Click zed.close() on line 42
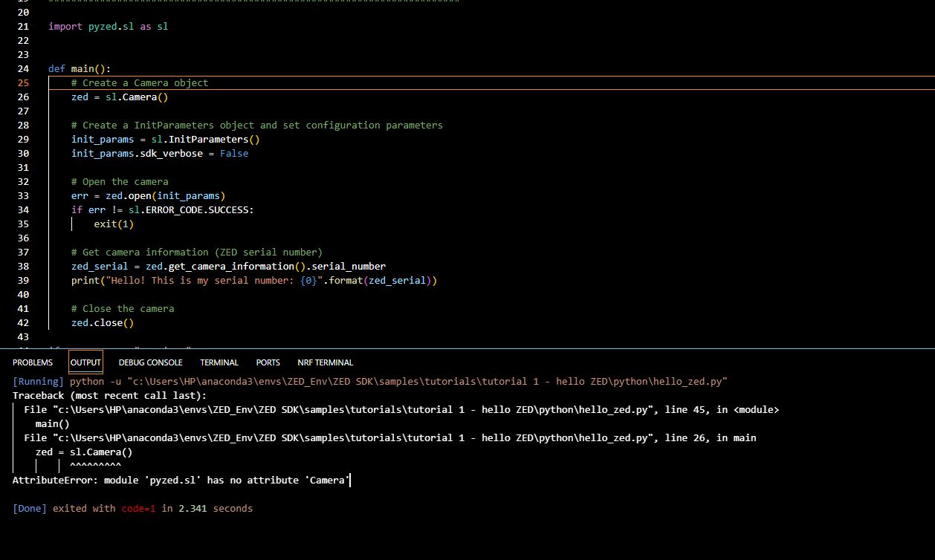The height and width of the screenshot is (560, 935). pyautogui.click(x=103, y=323)
